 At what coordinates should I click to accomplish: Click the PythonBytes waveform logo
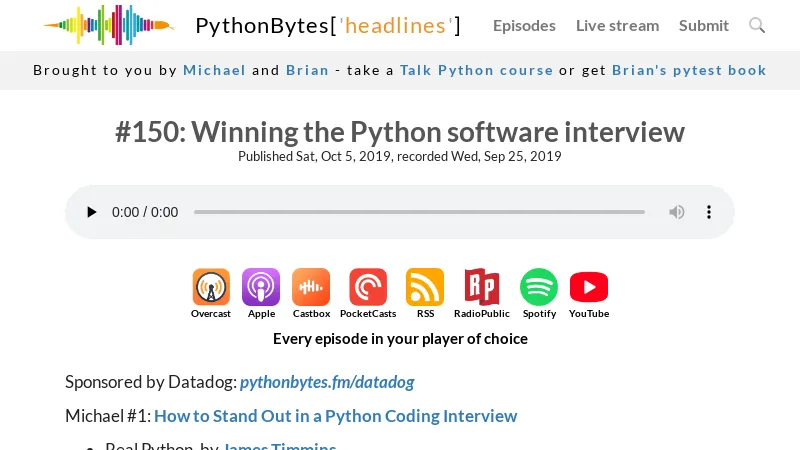[x=108, y=25]
